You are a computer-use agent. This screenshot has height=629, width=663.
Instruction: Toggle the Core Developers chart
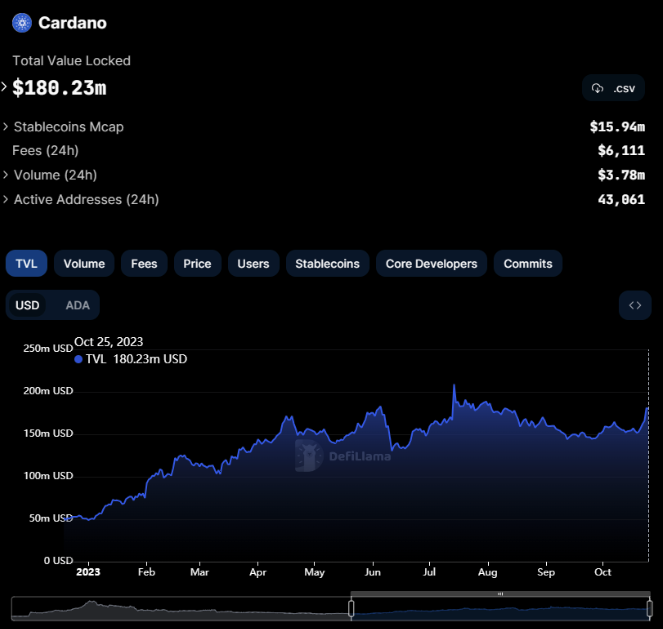pos(431,264)
